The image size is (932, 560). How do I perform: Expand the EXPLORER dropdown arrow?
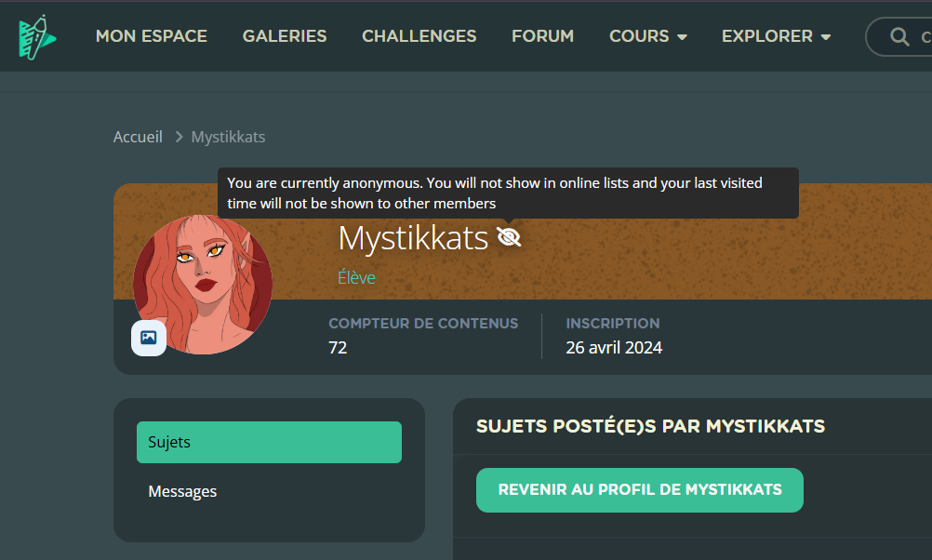[x=826, y=37]
